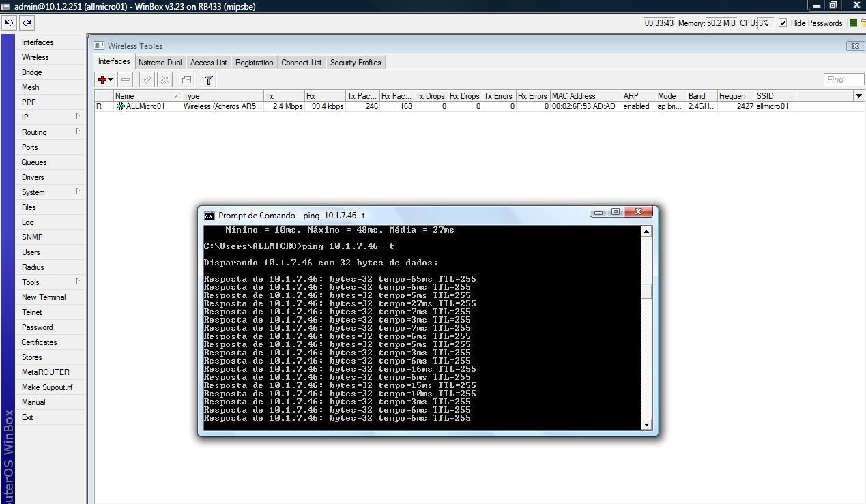Image resolution: width=866 pixels, height=504 pixels.
Task: Expand the Tools submenu
Action: tap(51, 282)
